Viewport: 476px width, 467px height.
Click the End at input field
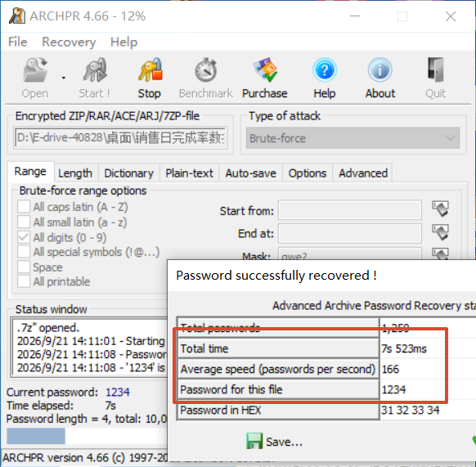click(x=350, y=233)
